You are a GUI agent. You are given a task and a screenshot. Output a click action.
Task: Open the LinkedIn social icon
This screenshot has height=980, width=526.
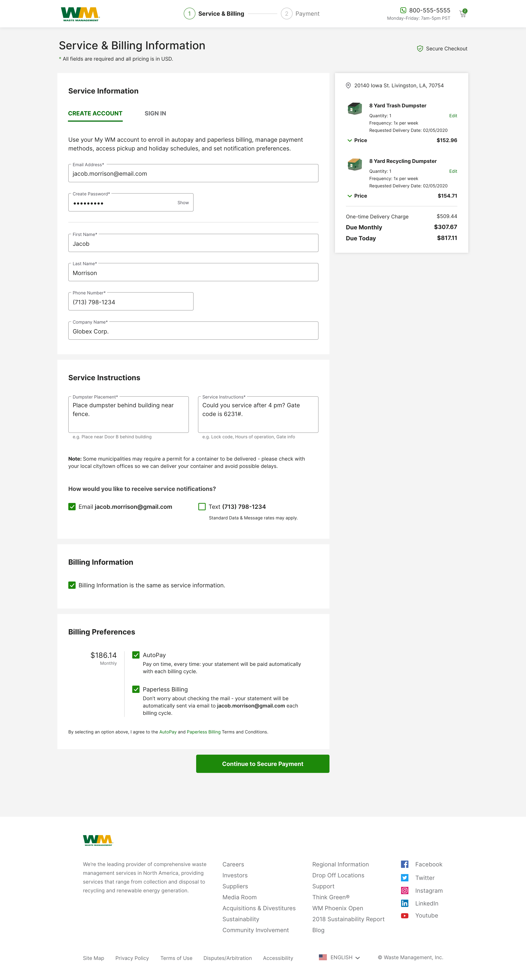pos(405,903)
